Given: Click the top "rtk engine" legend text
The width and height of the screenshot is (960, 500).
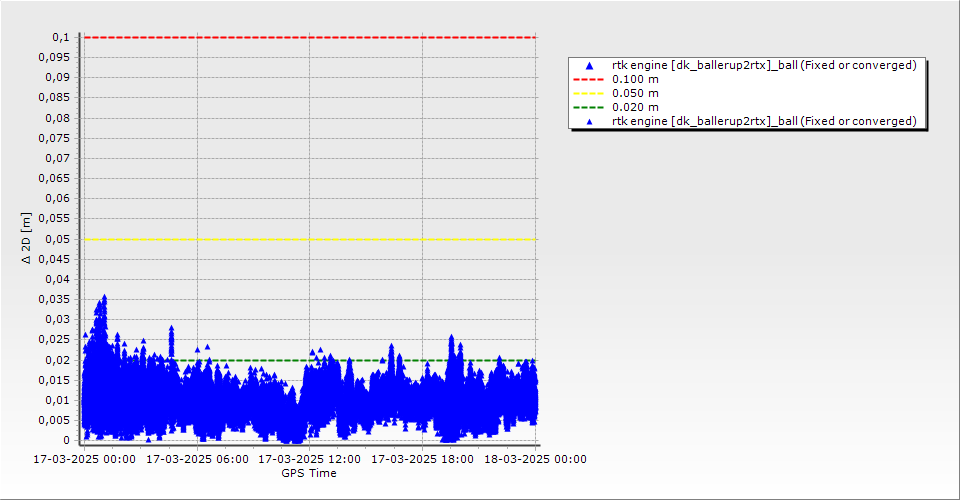Looking at the screenshot, I should [x=764, y=65].
